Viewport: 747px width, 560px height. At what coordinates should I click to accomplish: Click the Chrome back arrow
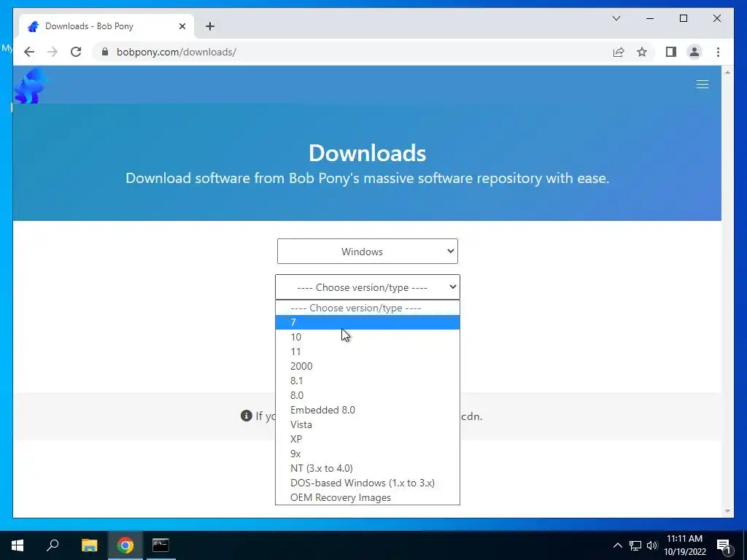pyautogui.click(x=29, y=52)
